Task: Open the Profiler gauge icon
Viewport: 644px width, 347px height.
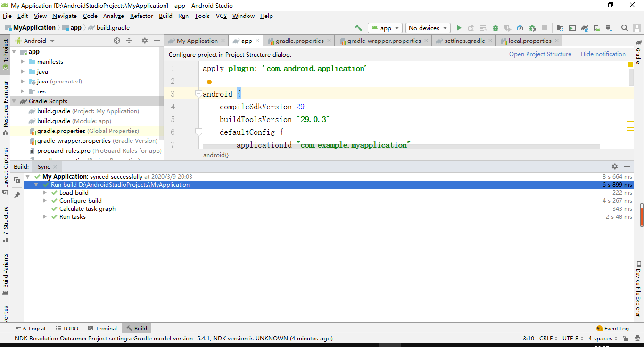Action: 520,28
